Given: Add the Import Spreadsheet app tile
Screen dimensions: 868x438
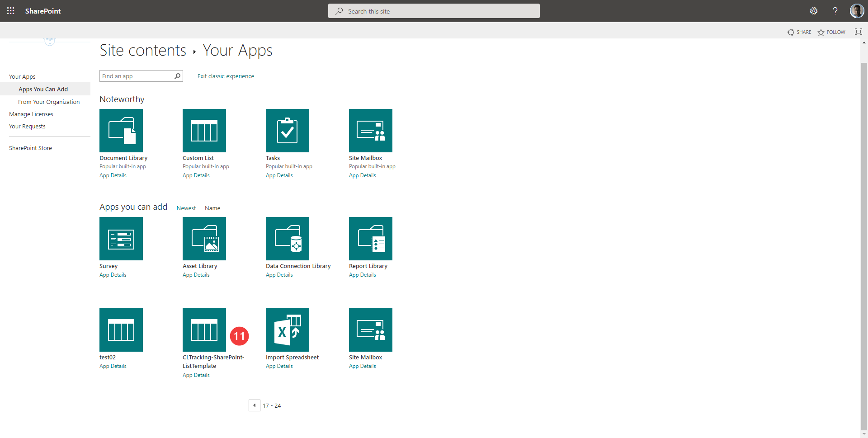Looking at the screenshot, I should (x=288, y=330).
